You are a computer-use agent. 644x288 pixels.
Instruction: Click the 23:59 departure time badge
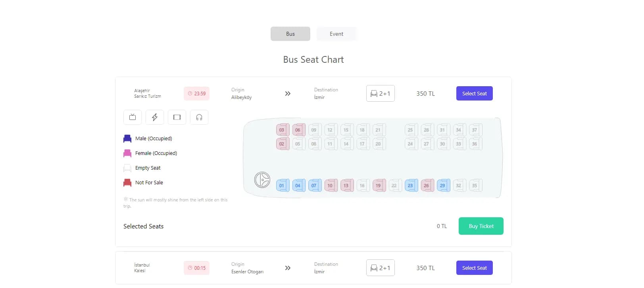(x=196, y=93)
